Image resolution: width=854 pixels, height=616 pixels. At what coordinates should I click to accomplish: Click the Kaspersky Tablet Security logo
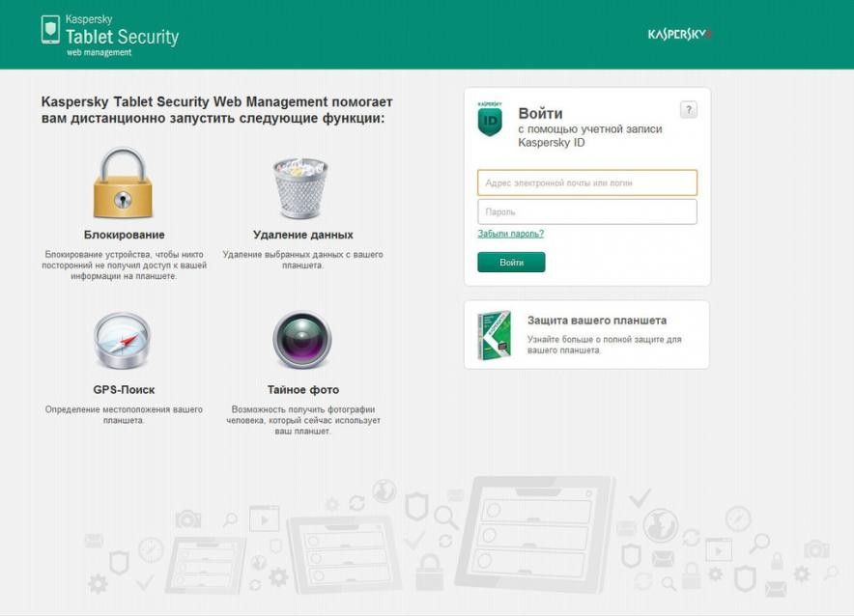pyautogui.click(x=109, y=36)
